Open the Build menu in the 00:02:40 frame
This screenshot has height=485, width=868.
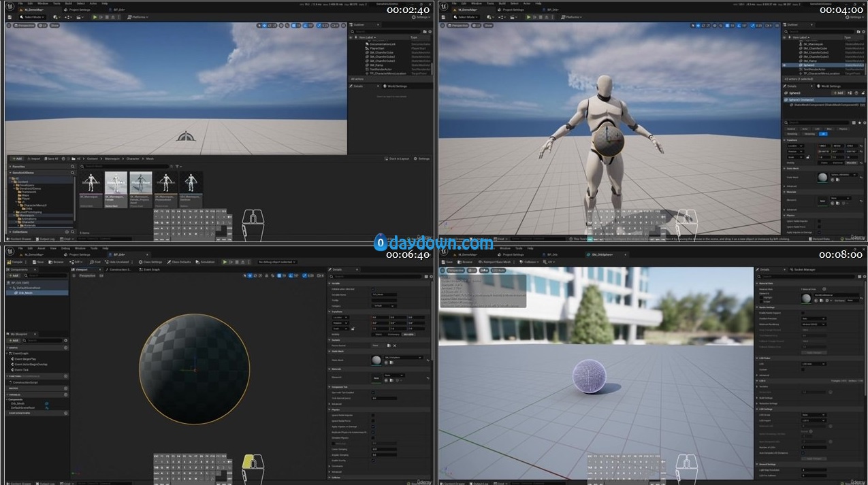click(x=68, y=3)
